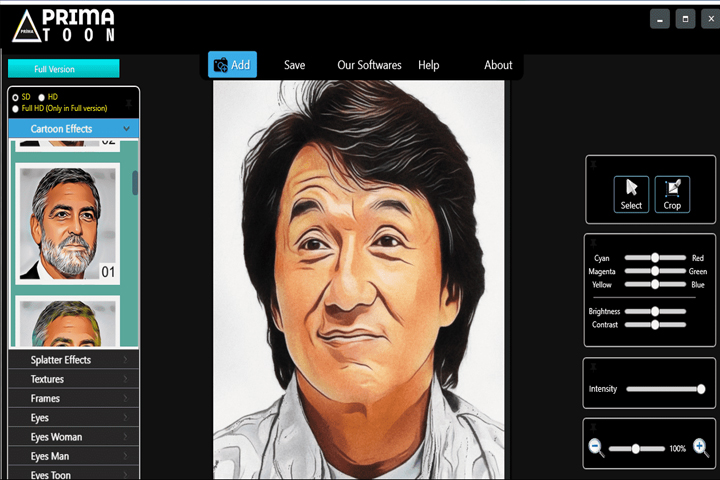Click the Add photo camera button
The height and width of the screenshot is (480, 720).
coord(232,65)
